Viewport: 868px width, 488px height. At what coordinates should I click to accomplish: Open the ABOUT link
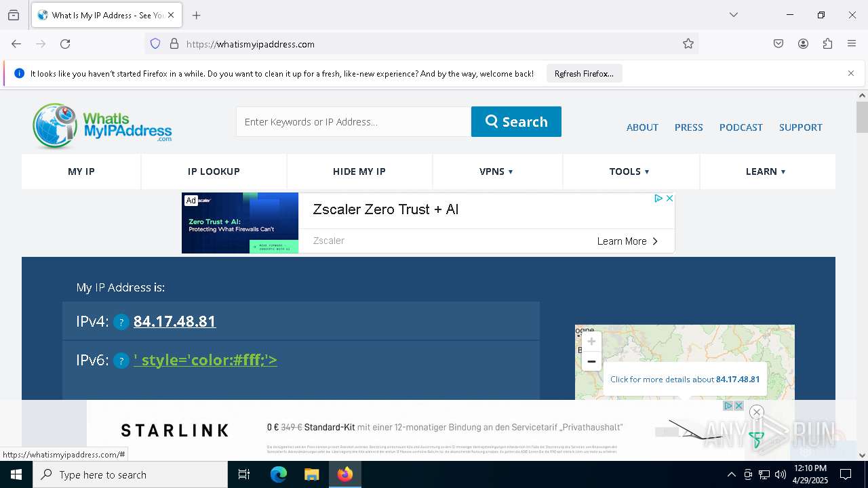642,127
